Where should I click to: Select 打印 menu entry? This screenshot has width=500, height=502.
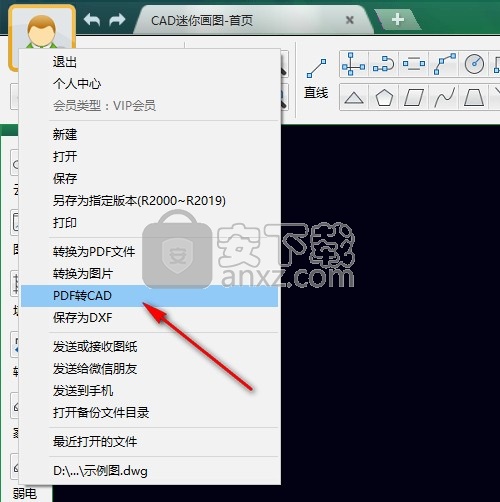(x=149, y=222)
